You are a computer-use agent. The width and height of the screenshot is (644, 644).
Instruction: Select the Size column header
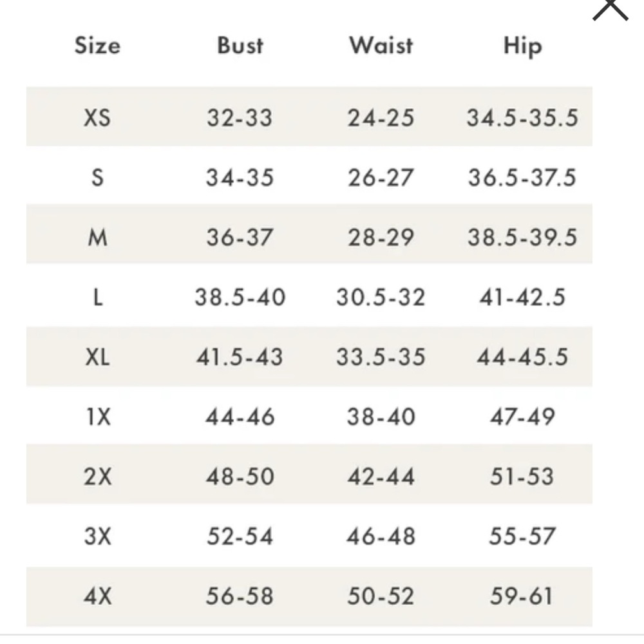point(97,46)
